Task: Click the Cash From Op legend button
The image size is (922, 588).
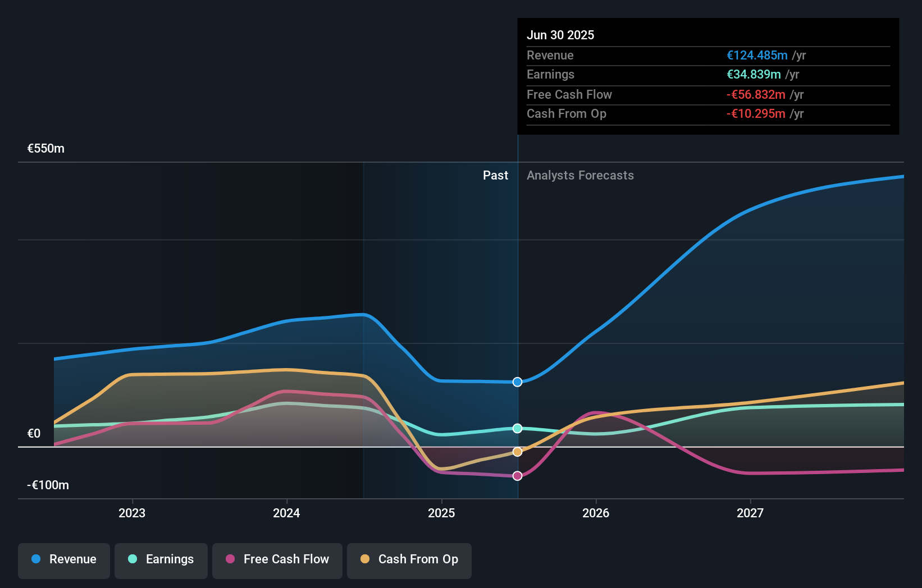Action: (409, 559)
